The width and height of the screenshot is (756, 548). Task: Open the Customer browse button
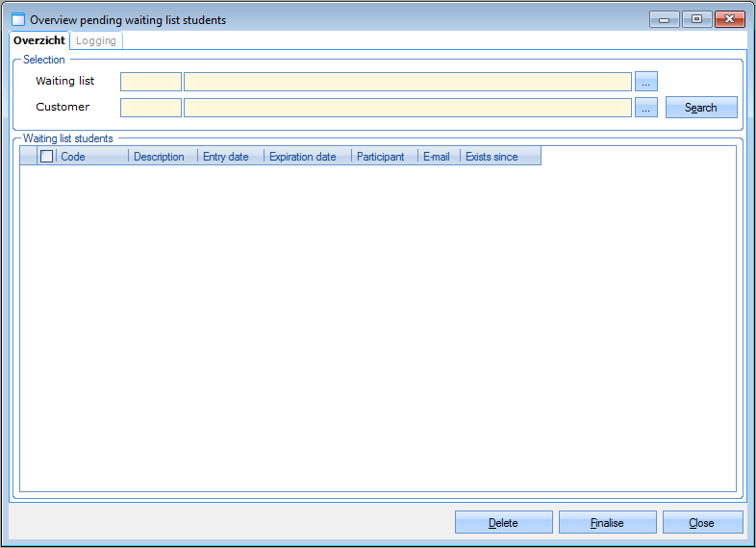(646, 108)
